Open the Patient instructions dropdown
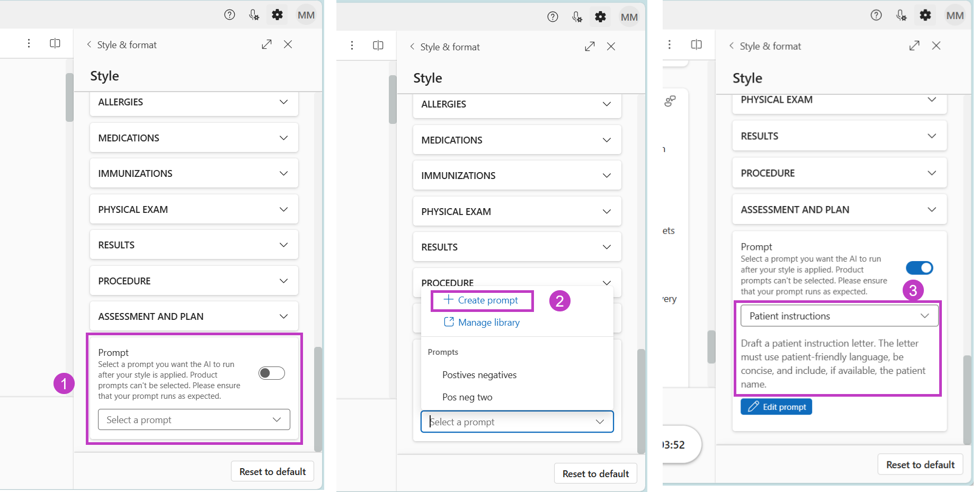980x492 pixels. pos(839,316)
